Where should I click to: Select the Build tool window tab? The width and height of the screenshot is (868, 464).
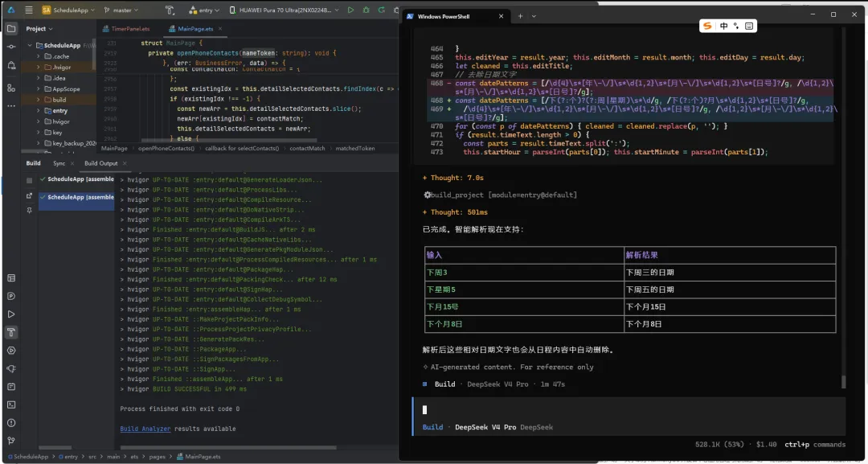tap(33, 163)
